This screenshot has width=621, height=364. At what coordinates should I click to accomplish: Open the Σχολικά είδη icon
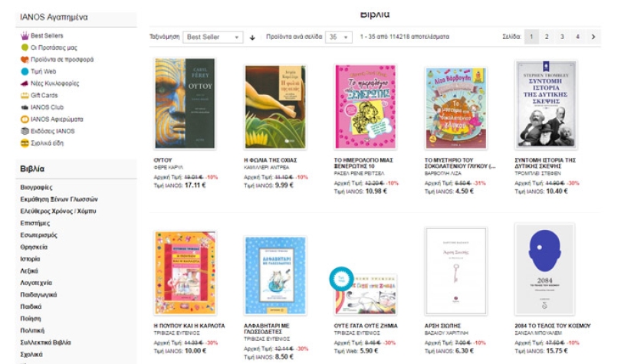[25, 143]
